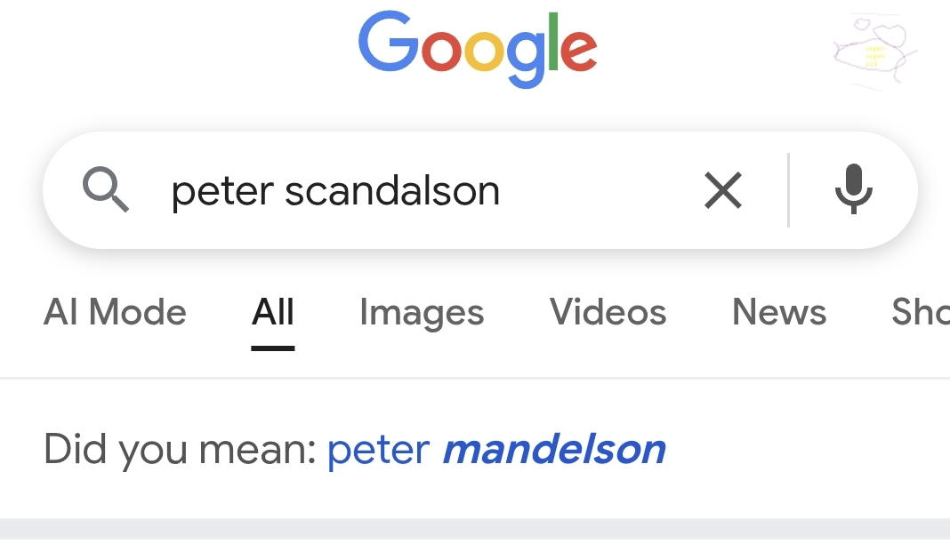
Task: Start voice search with the microphone
Action: tap(853, 190)
